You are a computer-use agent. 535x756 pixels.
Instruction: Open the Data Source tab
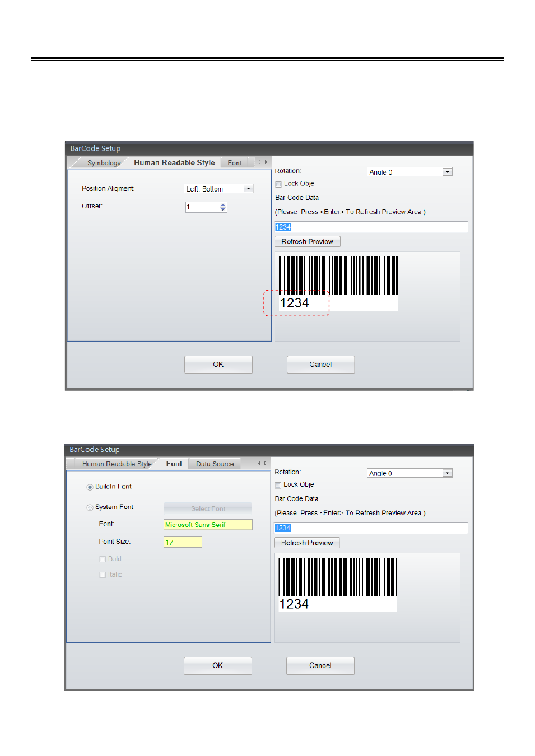(215, 464)
